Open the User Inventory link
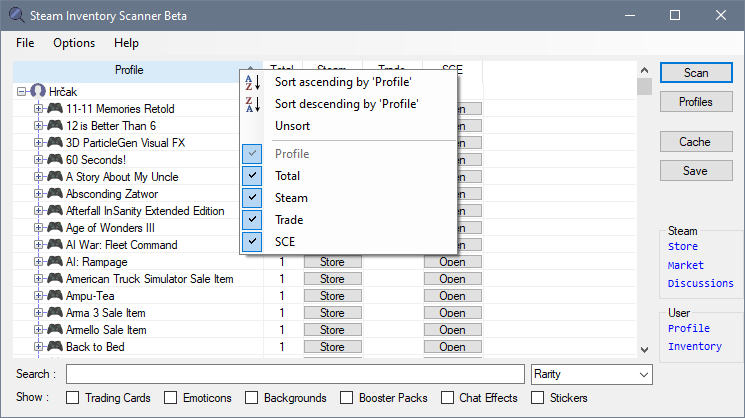This screenshot has height=418, width=745. point(695,346)
